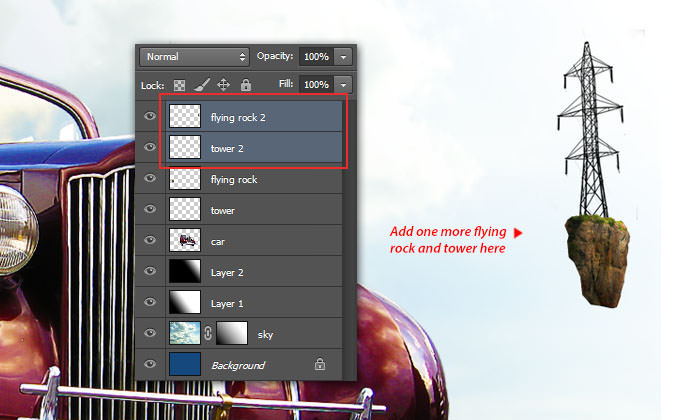
Task: Click the Fill label
Action: (286, 84)
